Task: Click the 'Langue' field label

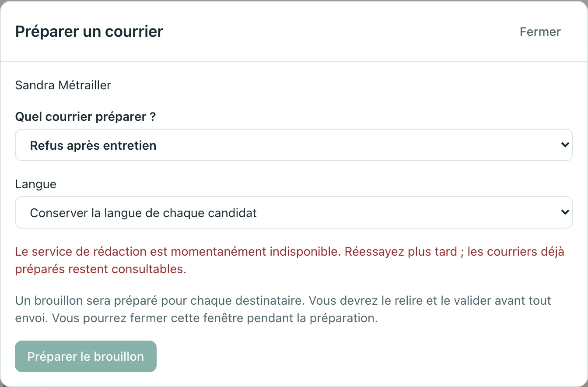Action: tap(36, 184)
